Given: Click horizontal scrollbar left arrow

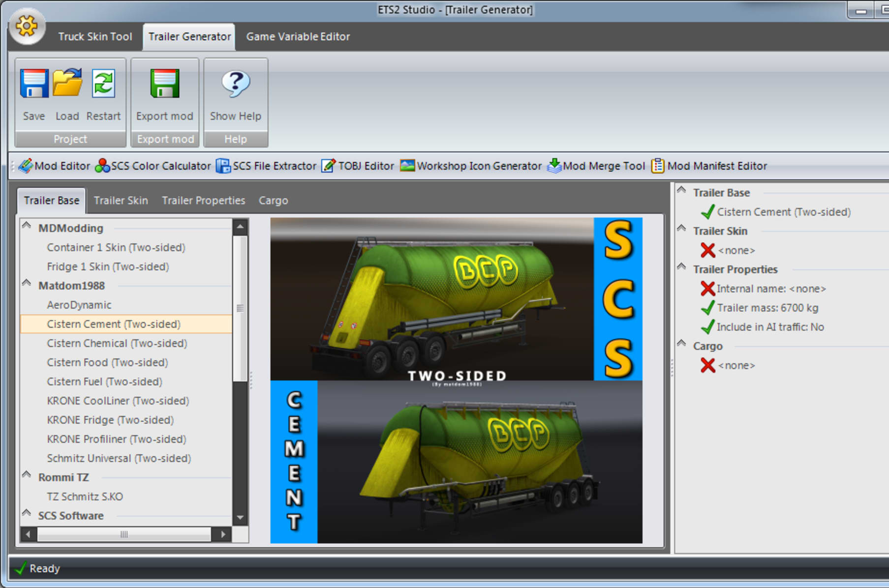Looking at the screenshot, I should [29, 534].
